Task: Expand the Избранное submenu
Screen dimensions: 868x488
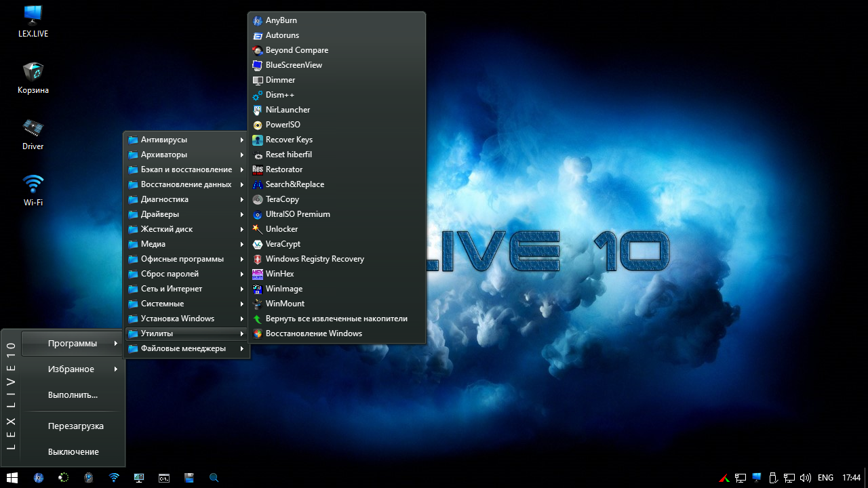Action: coord(73,369)
